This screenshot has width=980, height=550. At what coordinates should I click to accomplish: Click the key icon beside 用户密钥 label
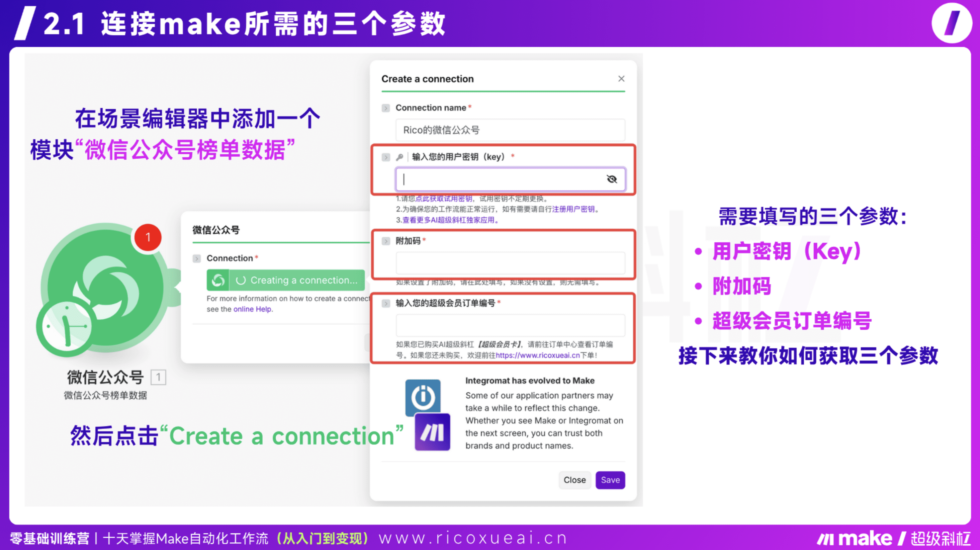click(x=400, y=157)
